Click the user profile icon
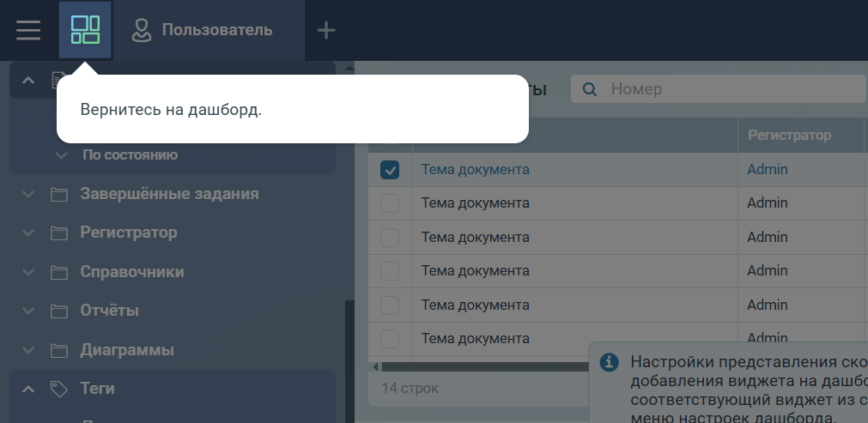This screenshot has height=423, width=868. 141,30
